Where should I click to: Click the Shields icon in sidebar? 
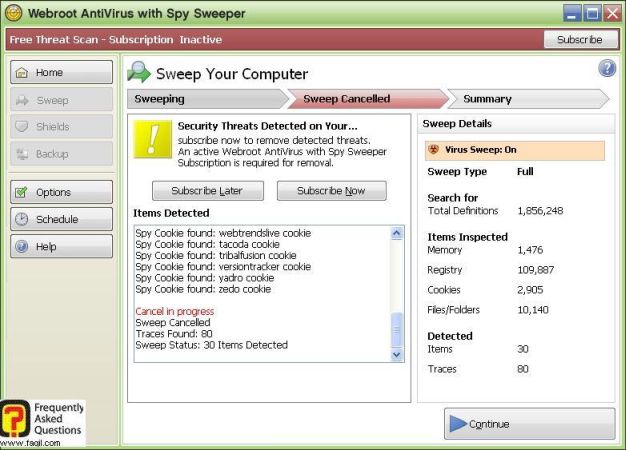[x=22, y=127]
